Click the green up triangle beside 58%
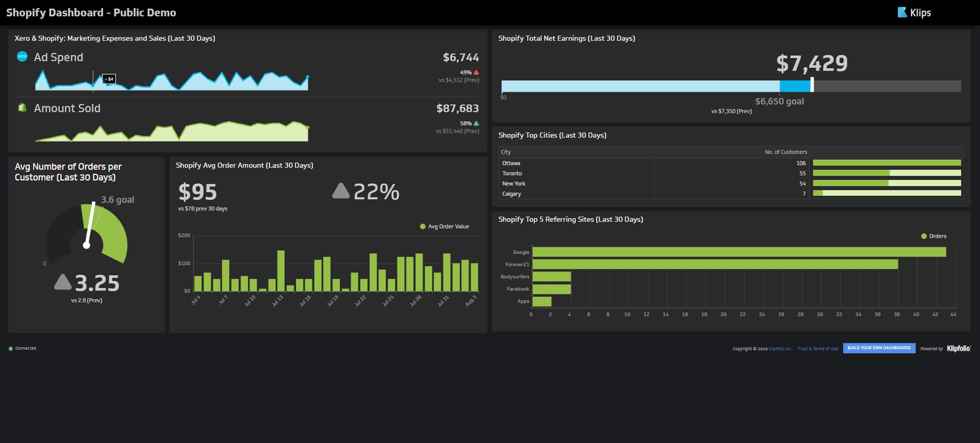The height and width of the screenshot is (443, 980). pyautogui.click(x=477, y=123)
